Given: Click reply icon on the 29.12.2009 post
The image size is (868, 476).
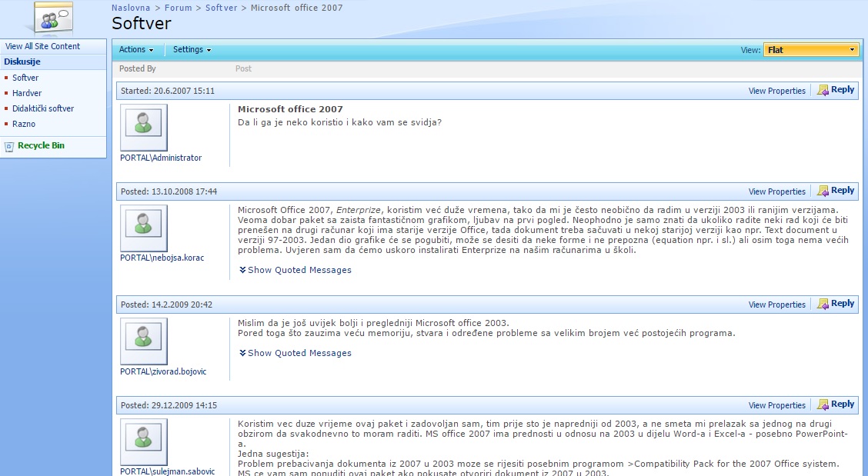Looking at the screenshot, I should pos(823,404).
